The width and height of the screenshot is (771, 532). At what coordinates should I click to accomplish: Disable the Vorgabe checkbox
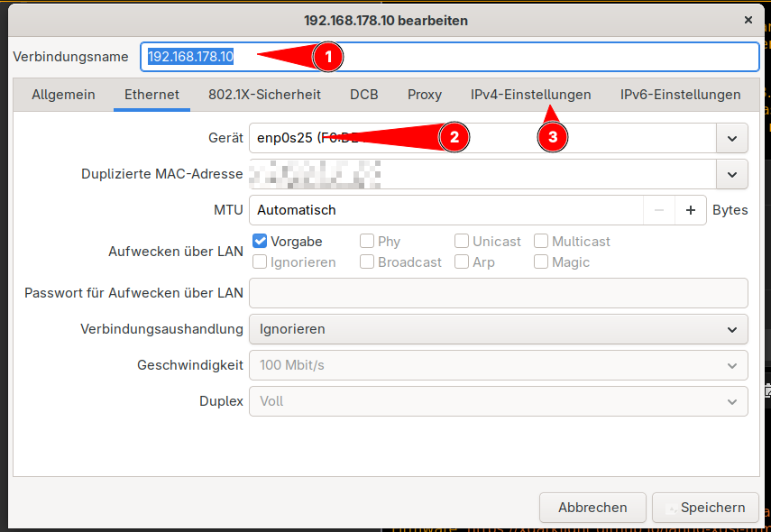[x=259, y=241]
